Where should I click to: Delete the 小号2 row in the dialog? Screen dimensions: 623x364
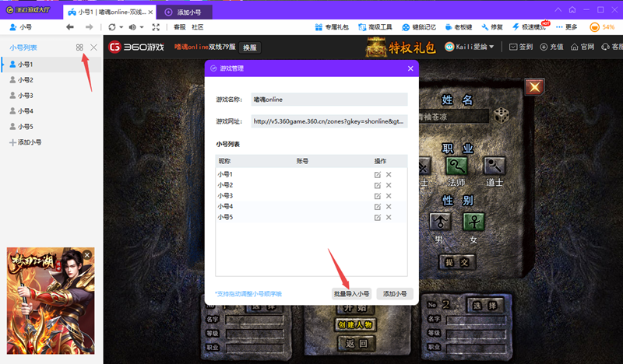[389, 185]
